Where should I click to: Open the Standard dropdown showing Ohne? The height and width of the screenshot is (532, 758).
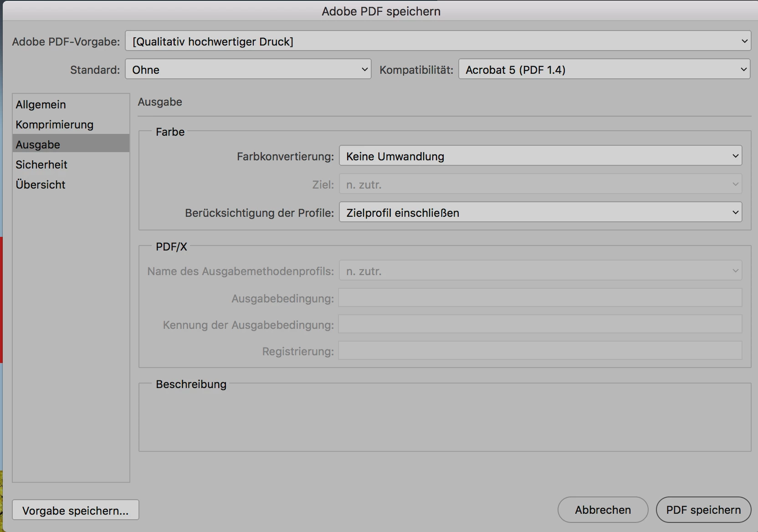[248, 69]
